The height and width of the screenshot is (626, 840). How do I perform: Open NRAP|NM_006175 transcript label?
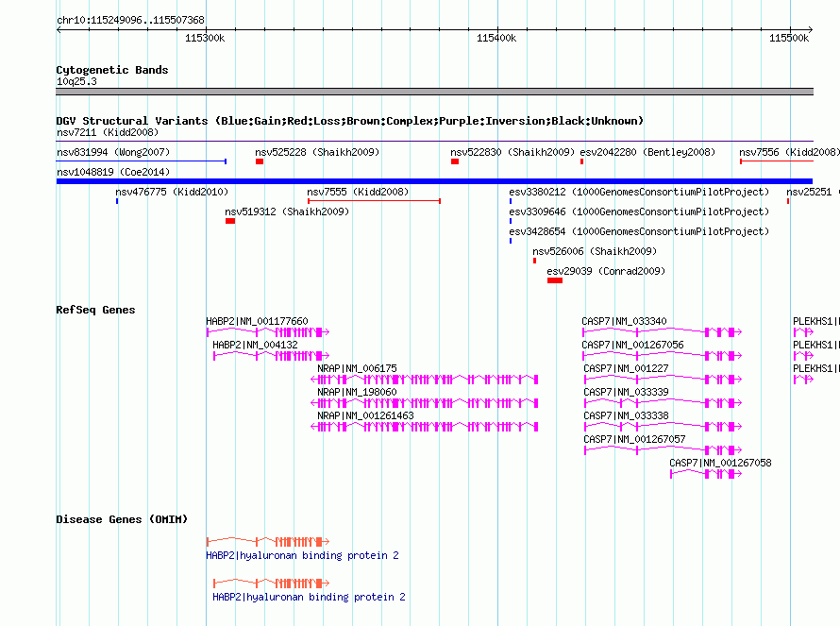[x=357, y=368]
